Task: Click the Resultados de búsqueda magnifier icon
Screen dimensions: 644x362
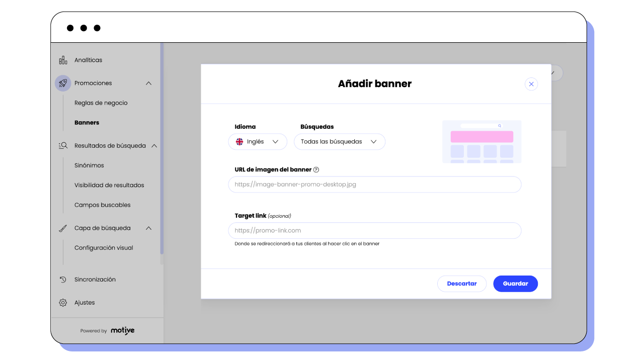Action: 63,146
